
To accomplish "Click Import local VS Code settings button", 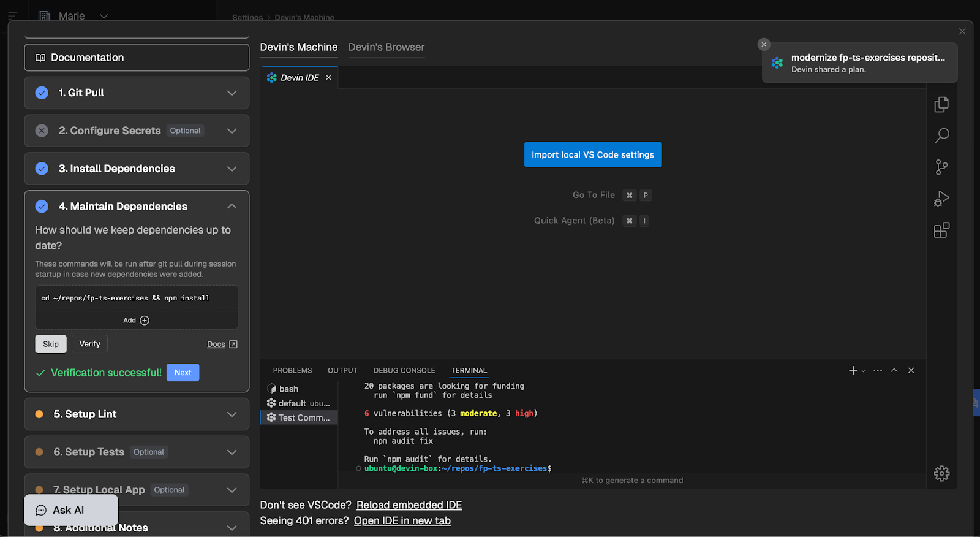I will (x=593, y=154).
